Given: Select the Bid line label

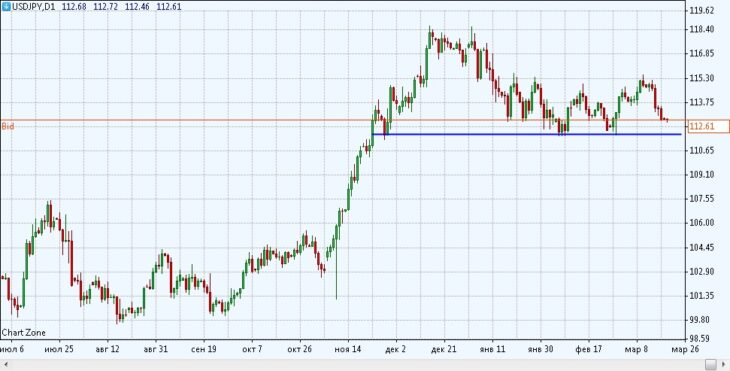Looking at the screenshot, I should pos(7,126).
